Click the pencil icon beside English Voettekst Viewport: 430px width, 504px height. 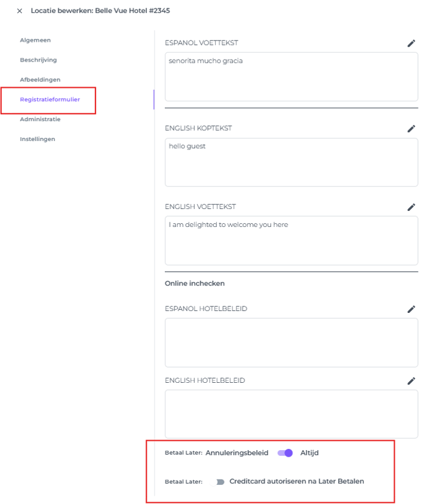(x=411, y=207)
